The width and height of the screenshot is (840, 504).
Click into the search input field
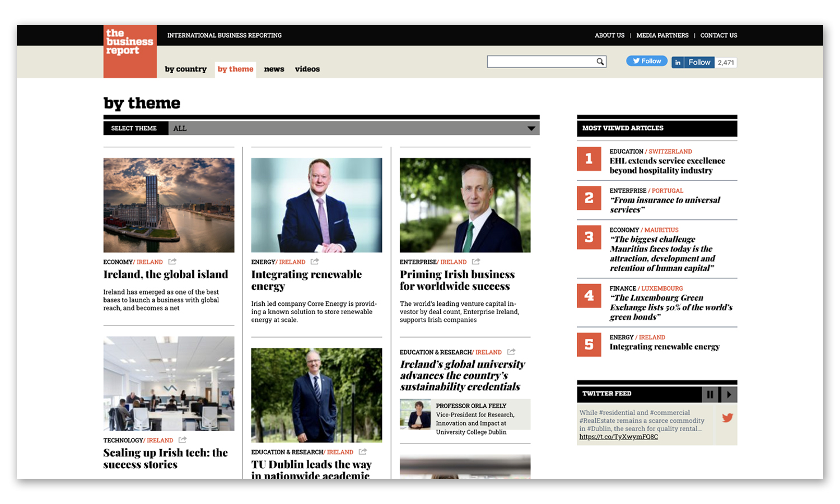[540, 62]
